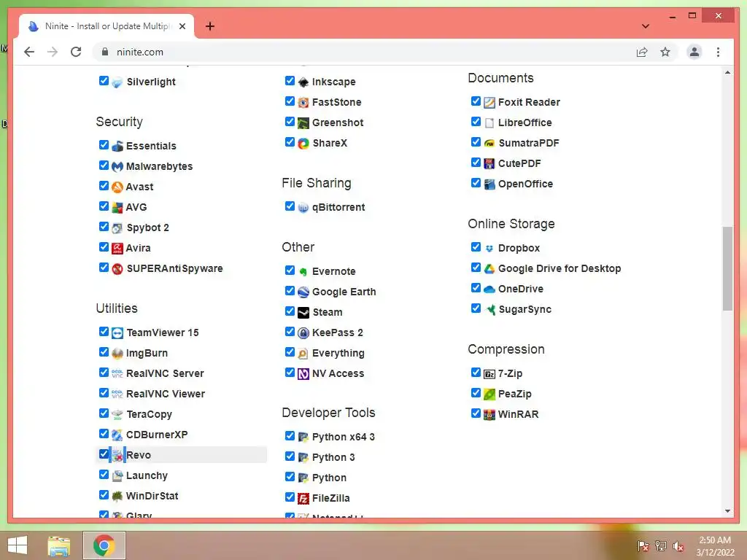Click the Foxit Reader icon
This screenshot has height=560, width=747.
(x=489, y=102)
